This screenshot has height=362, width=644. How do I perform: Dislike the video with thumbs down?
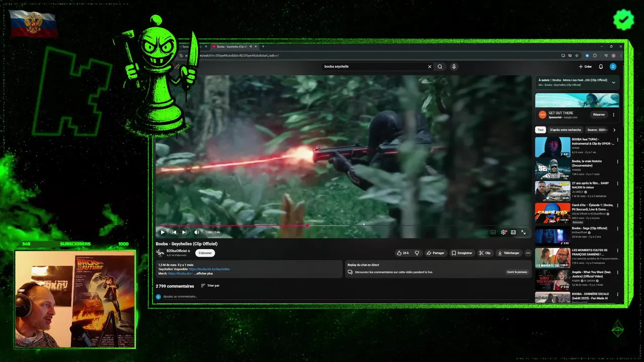(x=417, y=253)
